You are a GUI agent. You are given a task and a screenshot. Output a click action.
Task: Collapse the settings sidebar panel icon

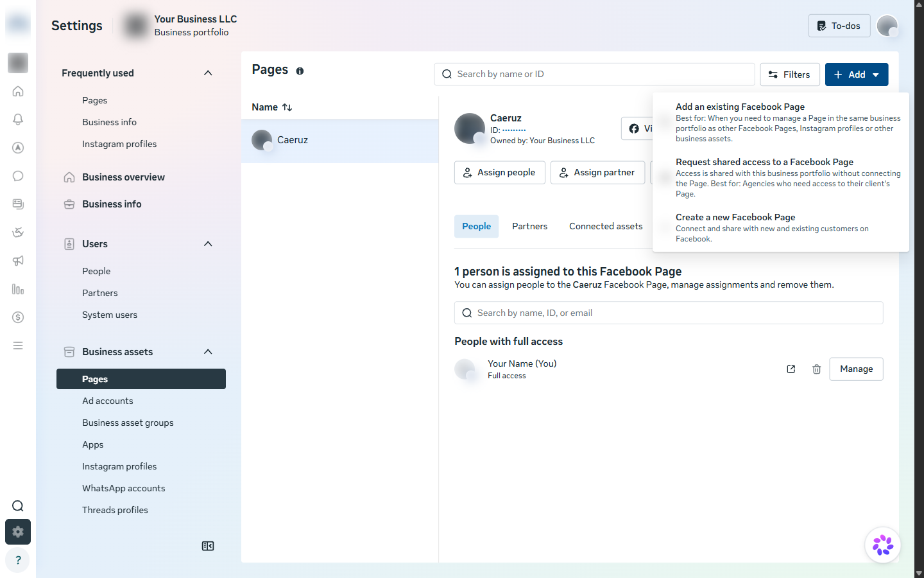pos(208,546)
